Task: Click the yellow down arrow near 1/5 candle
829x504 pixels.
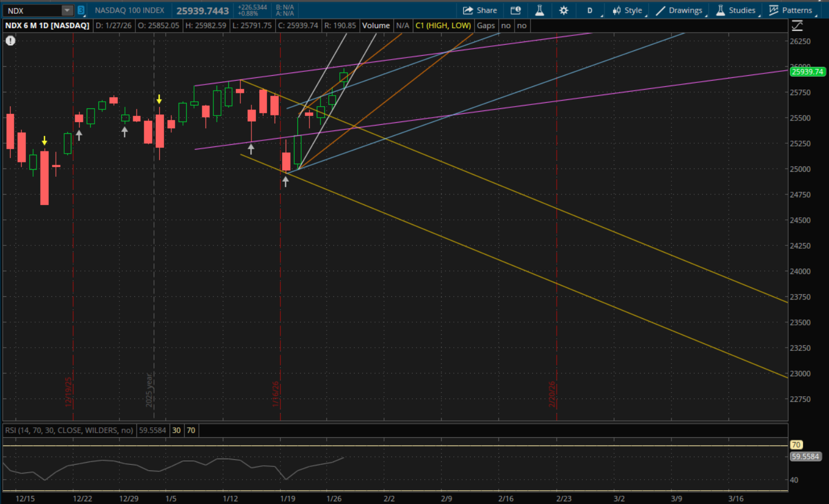Action: pyautogui.click(x=159, y=99)
